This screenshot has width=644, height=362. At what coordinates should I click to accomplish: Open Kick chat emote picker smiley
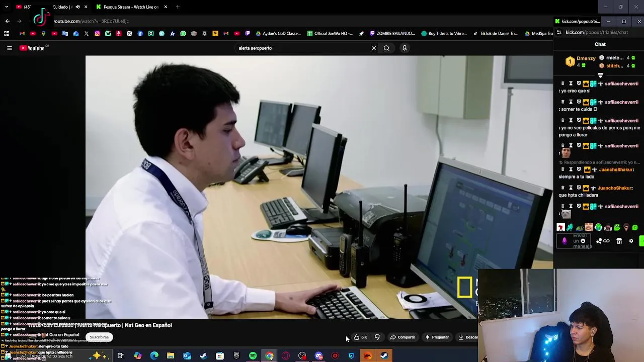(583, 241)
